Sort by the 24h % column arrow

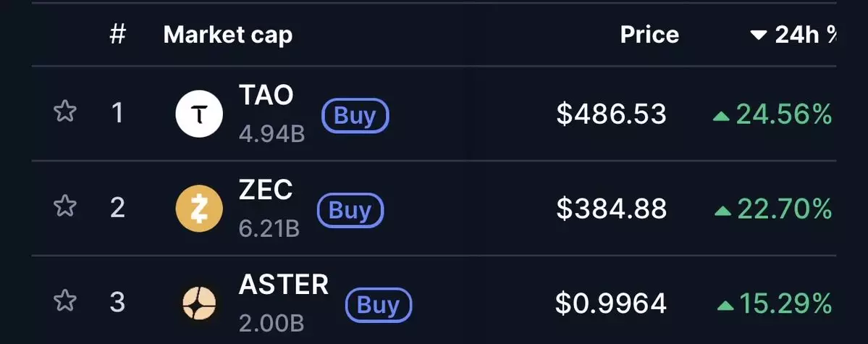[758, 35]
